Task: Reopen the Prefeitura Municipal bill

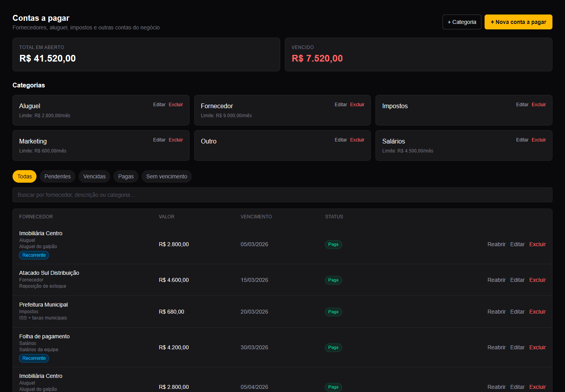Action: point(497,312)
